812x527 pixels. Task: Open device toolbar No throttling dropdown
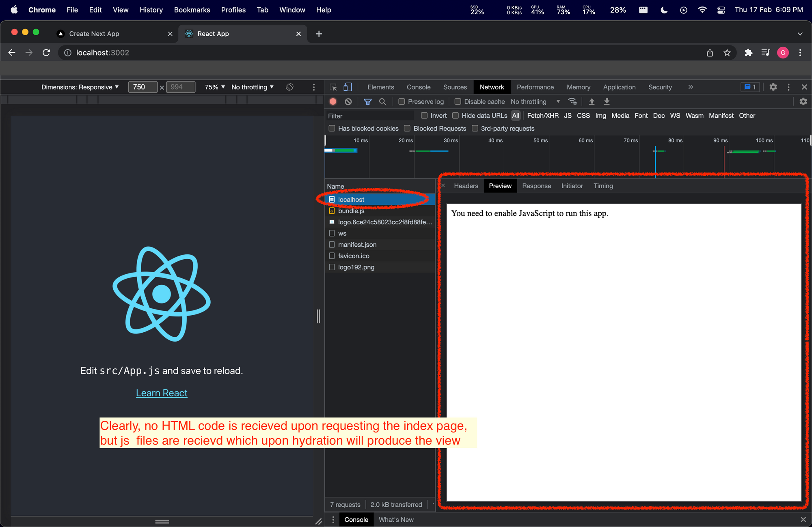[x=253, y=87]
